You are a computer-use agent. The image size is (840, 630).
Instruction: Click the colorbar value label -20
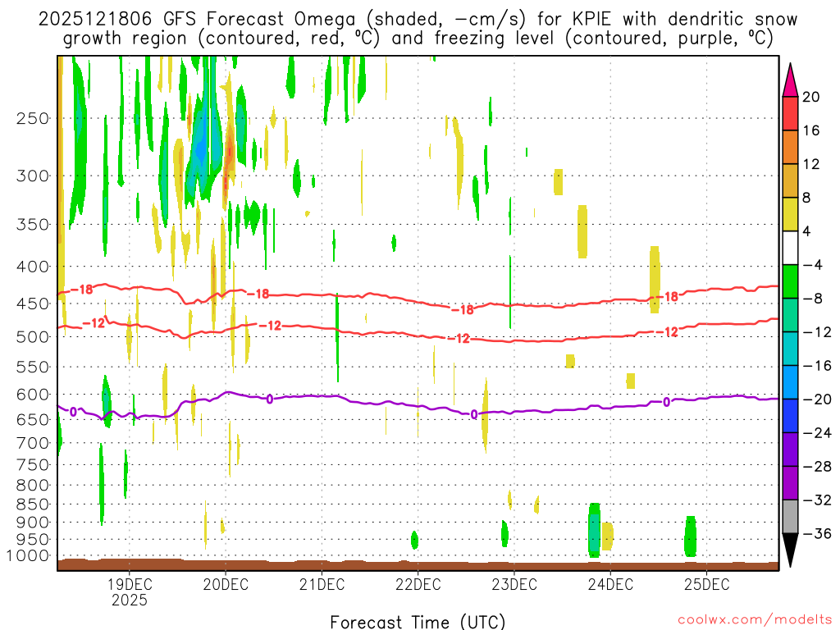click(x=817, y=399)
